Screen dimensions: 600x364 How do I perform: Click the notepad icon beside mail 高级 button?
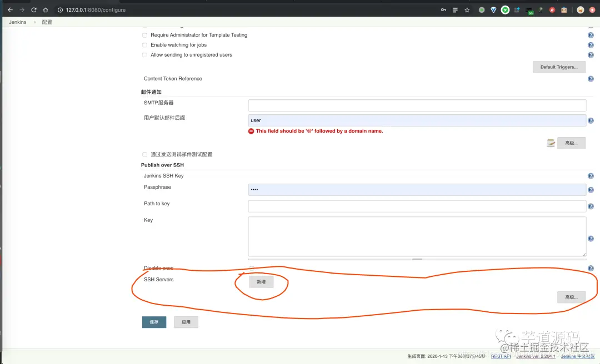tap(551, 143)
